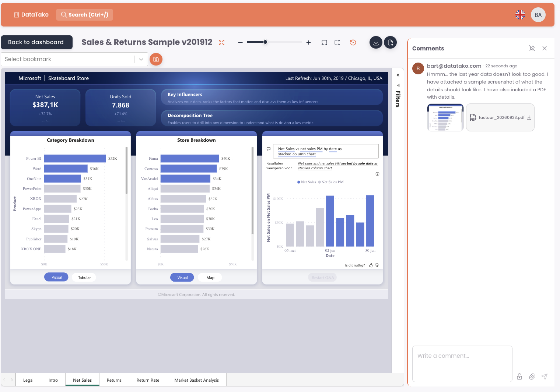560x392 pixels.
Task: Click the thumbs down feedback icon
Action: pyautogui.click(x=377, y=265)
